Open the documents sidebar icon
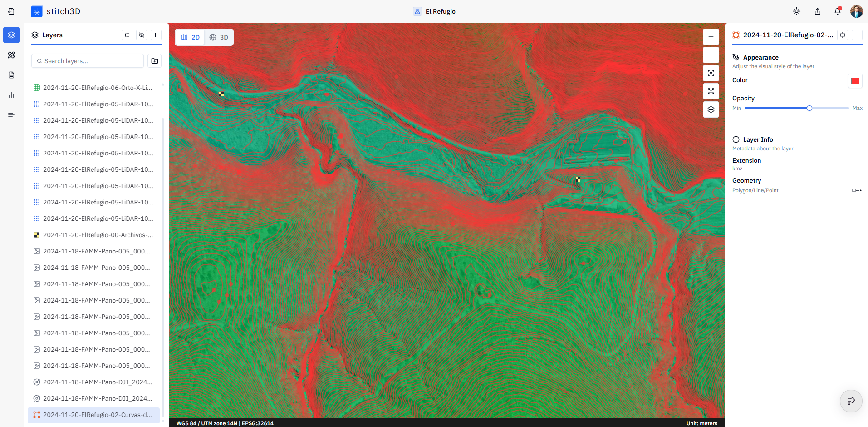This screenshot has height=427, width=868. 11,75
